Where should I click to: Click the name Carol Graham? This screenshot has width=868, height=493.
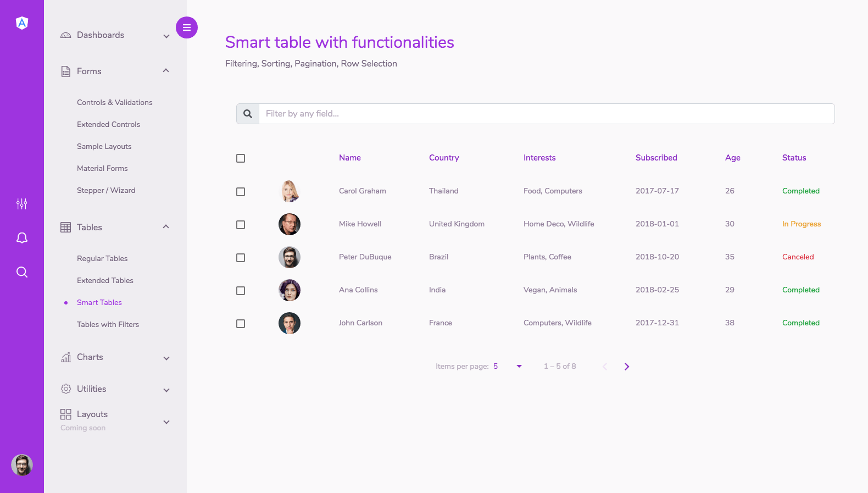pyautogui.click(x=363, y=191)
